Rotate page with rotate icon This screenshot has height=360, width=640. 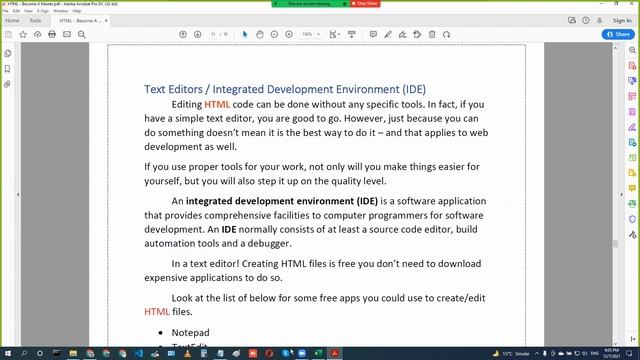447,35
